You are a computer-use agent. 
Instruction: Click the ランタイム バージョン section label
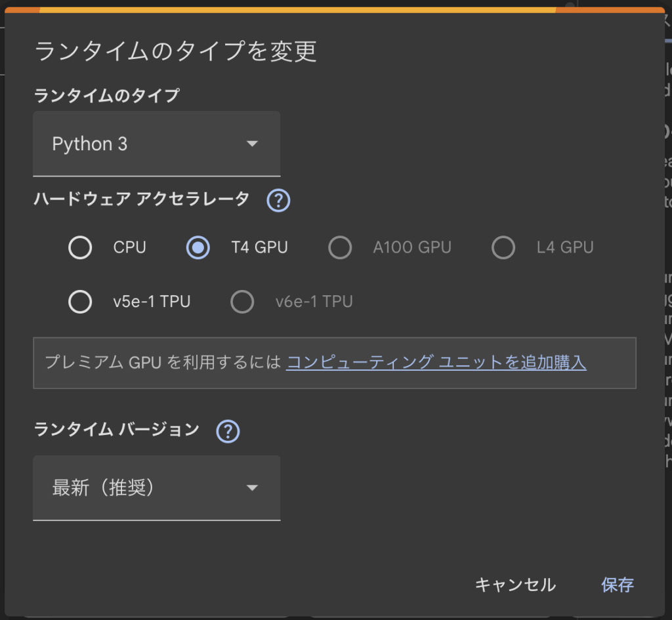coord(116,430)
